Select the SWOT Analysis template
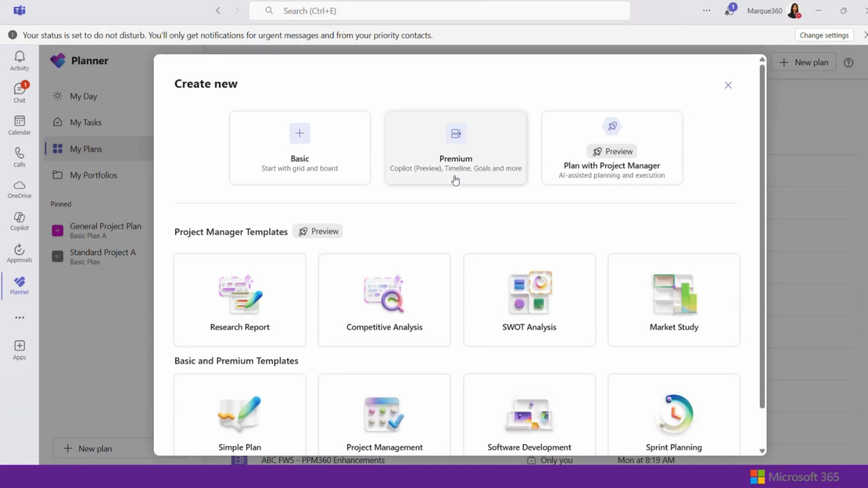 point(528,300)
